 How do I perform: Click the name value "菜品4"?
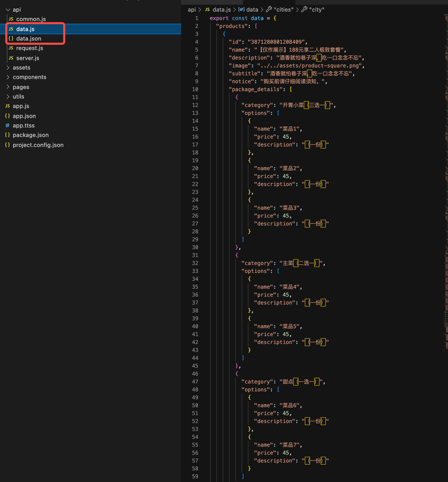289,287
